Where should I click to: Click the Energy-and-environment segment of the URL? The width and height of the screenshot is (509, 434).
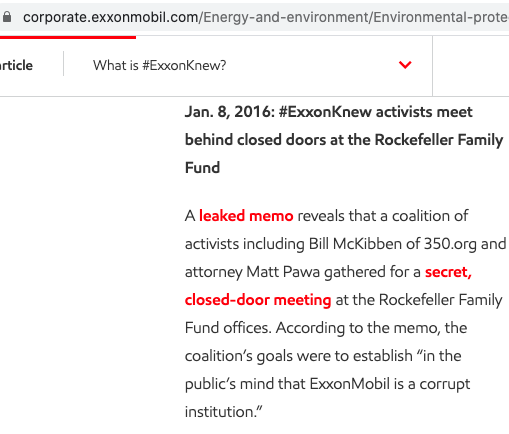[x=285, y=17]
